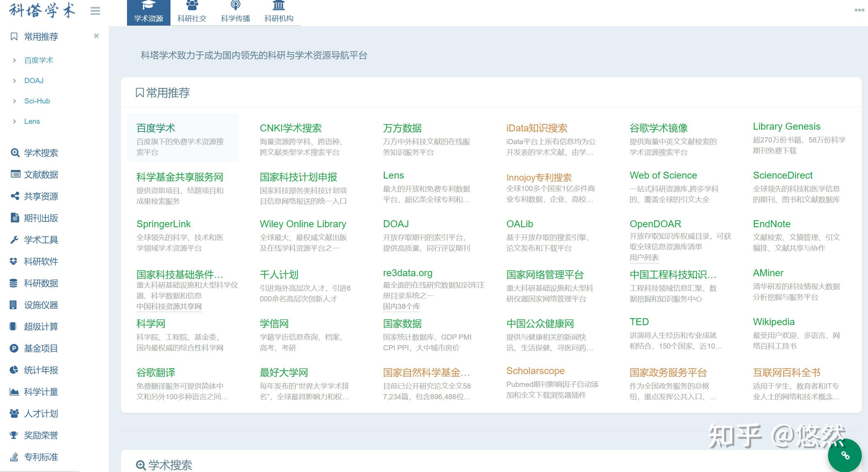Open the Web of Science link

[x=663, y=175]
